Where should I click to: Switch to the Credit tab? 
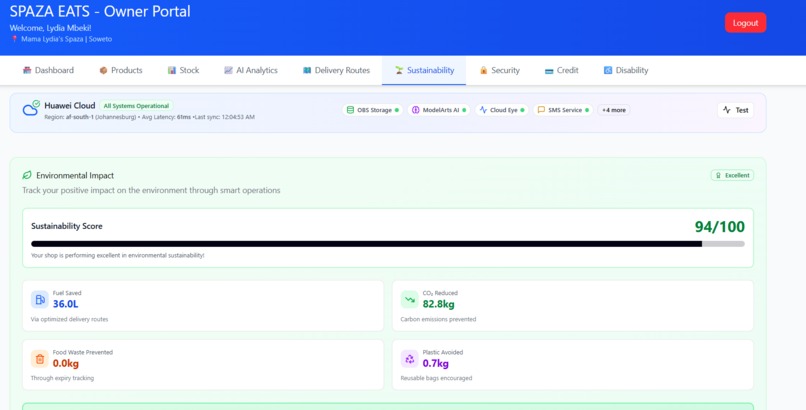tap(562, 70)
